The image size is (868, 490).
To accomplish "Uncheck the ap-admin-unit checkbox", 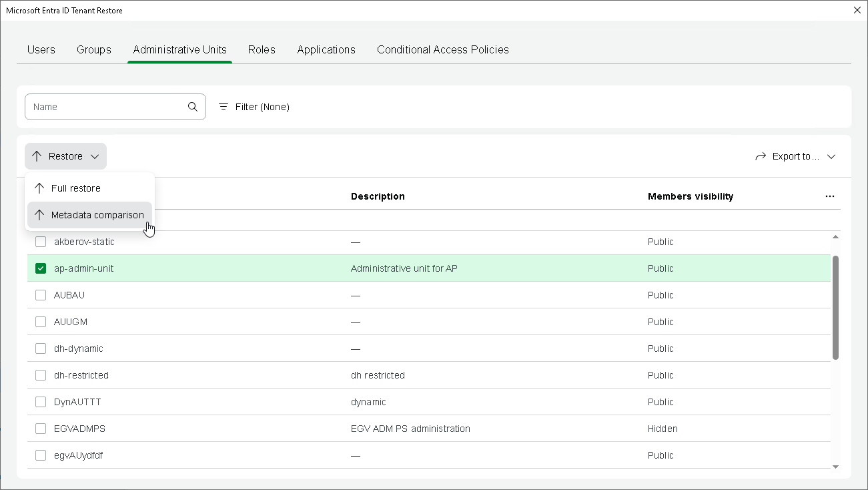I will pos(41,268).
